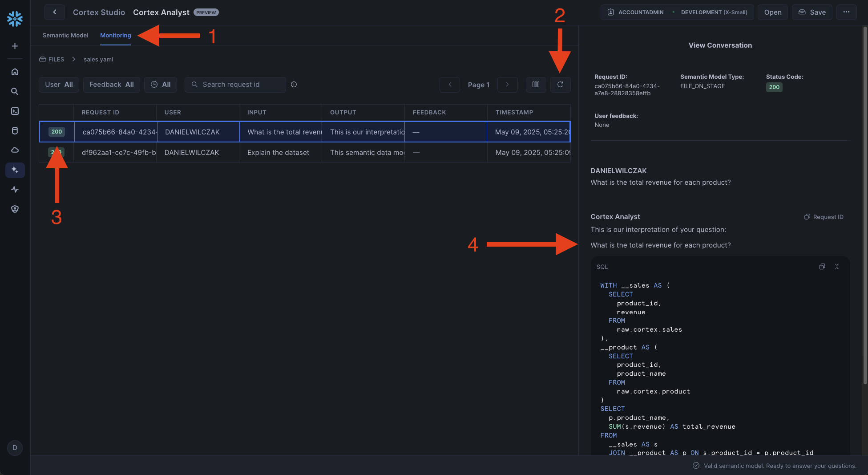
Task: Click the plus create icon in sidebar
Action: [15, 46]
